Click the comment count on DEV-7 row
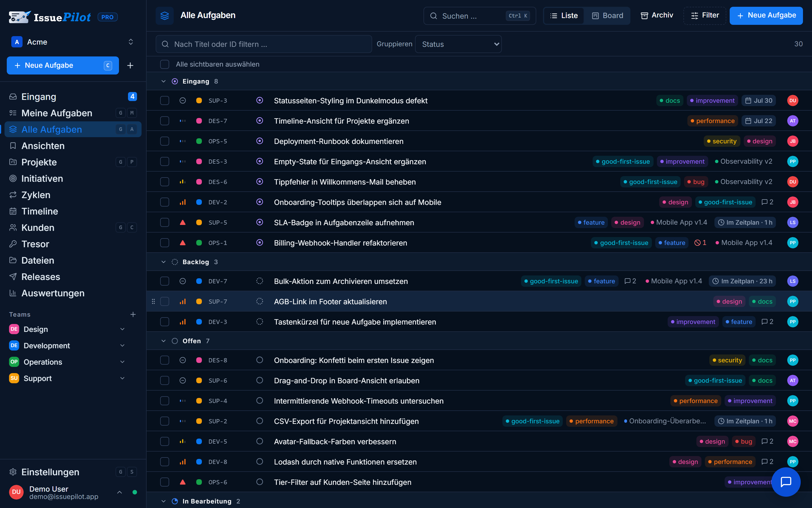 point(630,281)
